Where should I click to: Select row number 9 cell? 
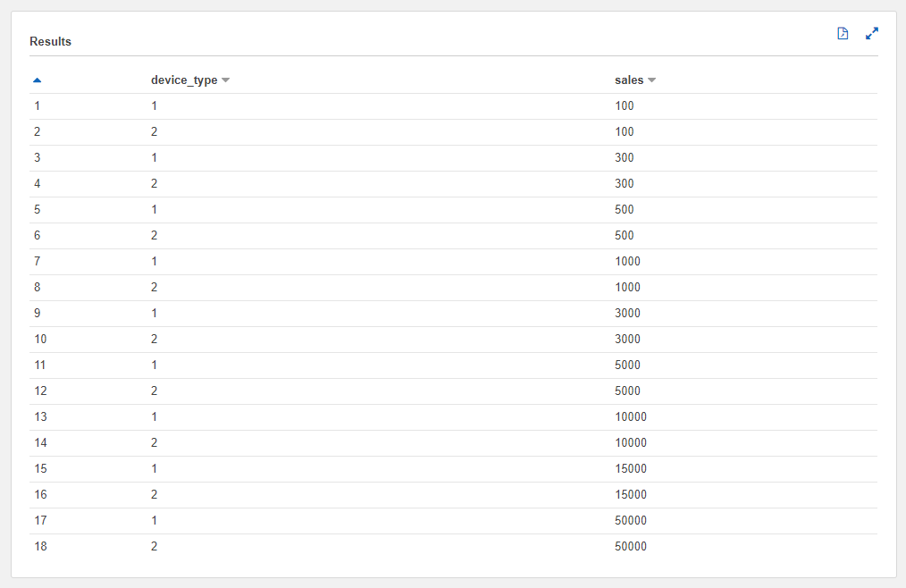coord(38,314)
